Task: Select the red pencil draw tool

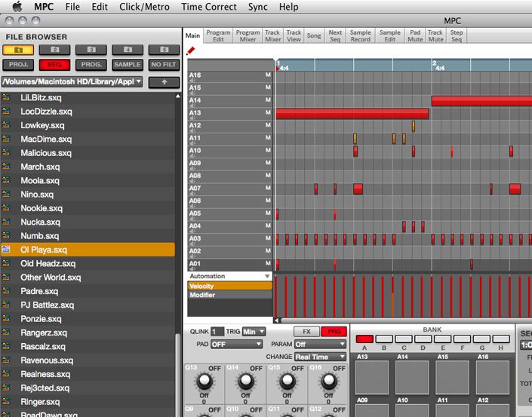Action: pyautogui.click(x=191, y=51)
